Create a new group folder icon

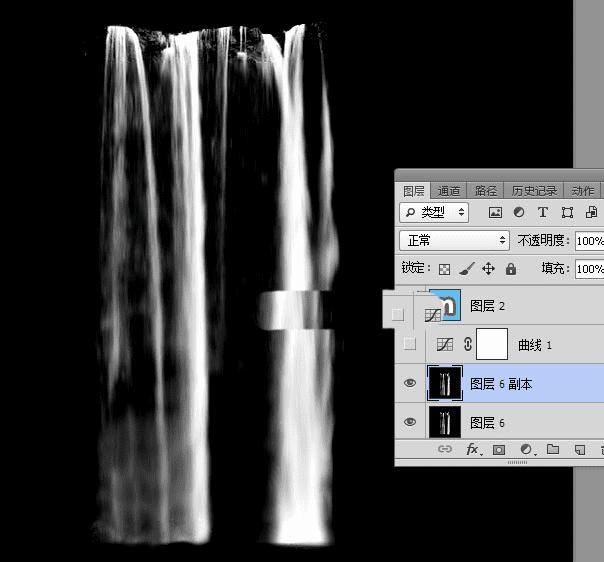[553, 449]
